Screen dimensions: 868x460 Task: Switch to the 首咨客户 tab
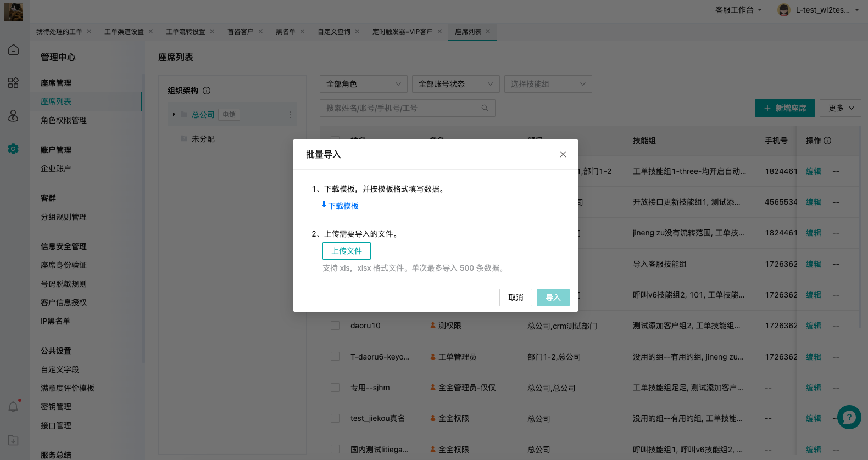241,32
